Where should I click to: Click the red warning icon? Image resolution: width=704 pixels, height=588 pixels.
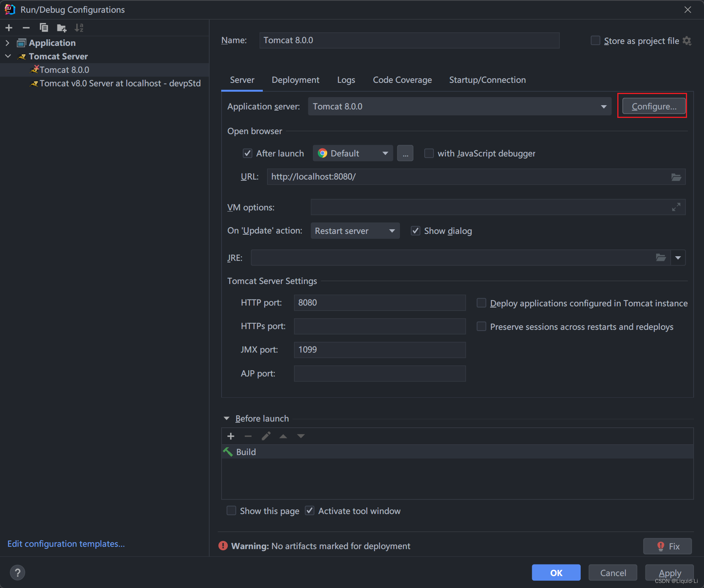point(223,546)
